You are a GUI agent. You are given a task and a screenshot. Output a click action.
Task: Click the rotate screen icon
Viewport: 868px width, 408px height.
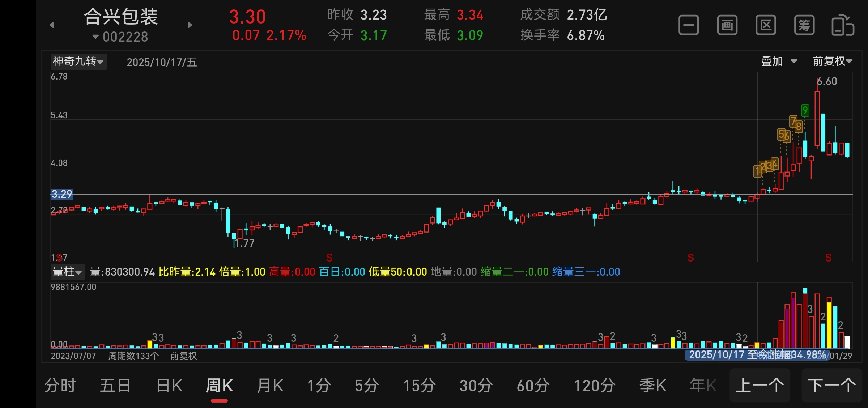[x=843, y=25]
